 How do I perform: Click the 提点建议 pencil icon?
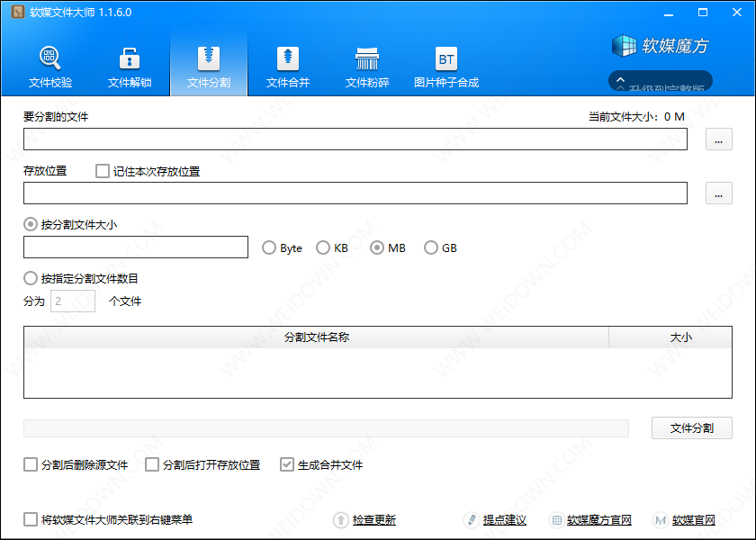pos(471,520)
